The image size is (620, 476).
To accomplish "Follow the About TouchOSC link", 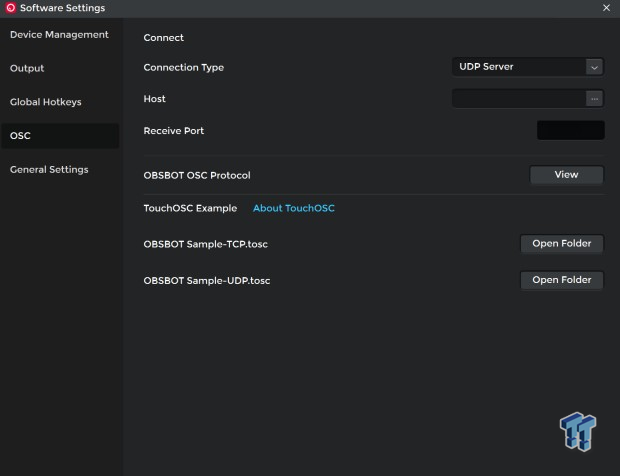I will [x=293, y=209].
